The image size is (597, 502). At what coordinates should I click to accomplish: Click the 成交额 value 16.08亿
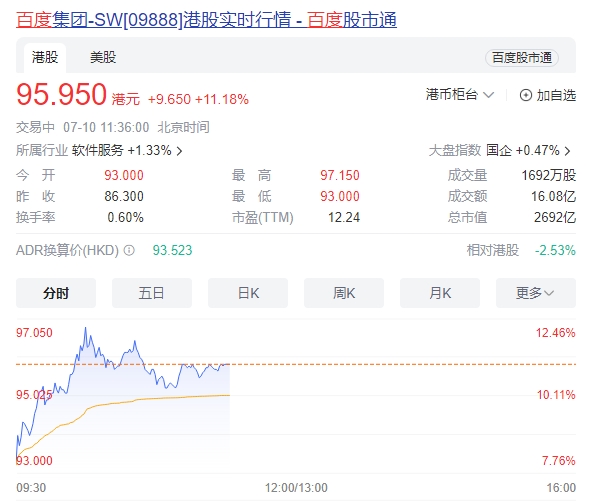coord(553,196)
